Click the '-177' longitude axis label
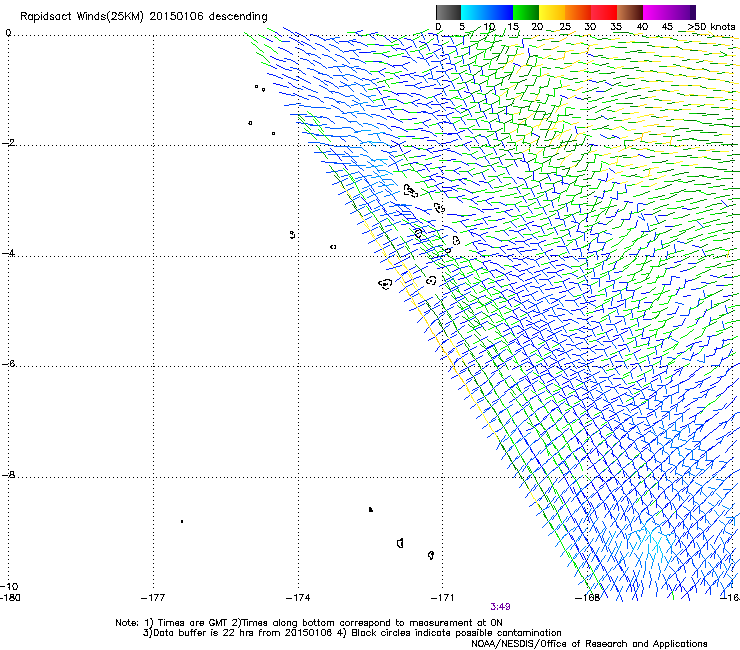The image size is (740, 650). pyautogui.click(x=153, y=598)
